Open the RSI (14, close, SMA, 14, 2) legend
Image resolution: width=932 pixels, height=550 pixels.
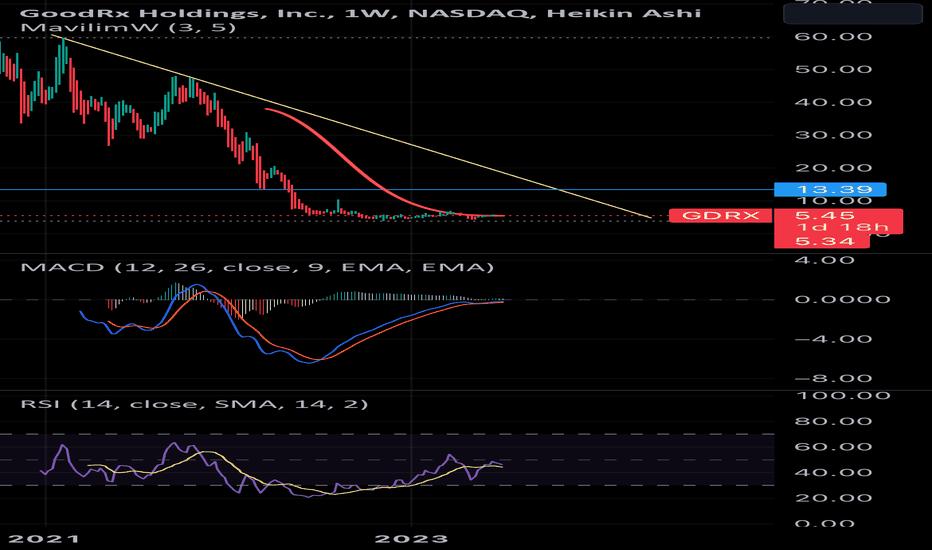194,404
